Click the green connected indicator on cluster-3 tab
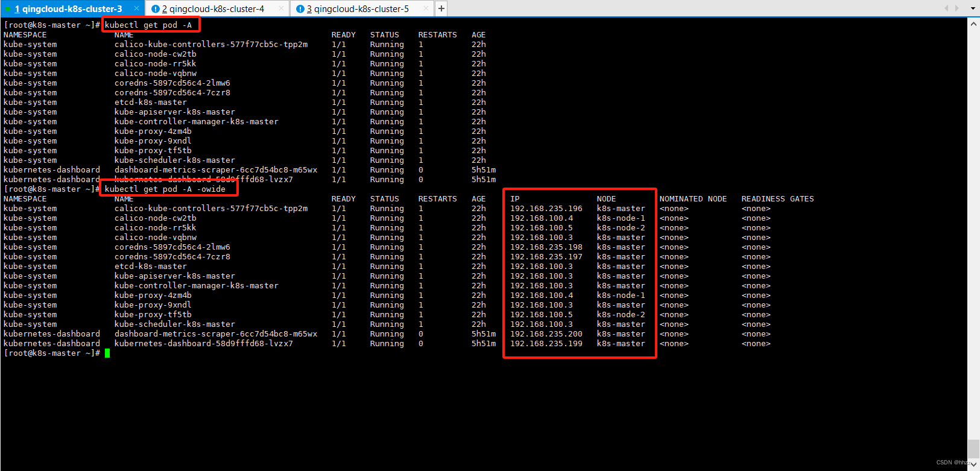Viewport: 980px width, 471px height. click(8, 9)
